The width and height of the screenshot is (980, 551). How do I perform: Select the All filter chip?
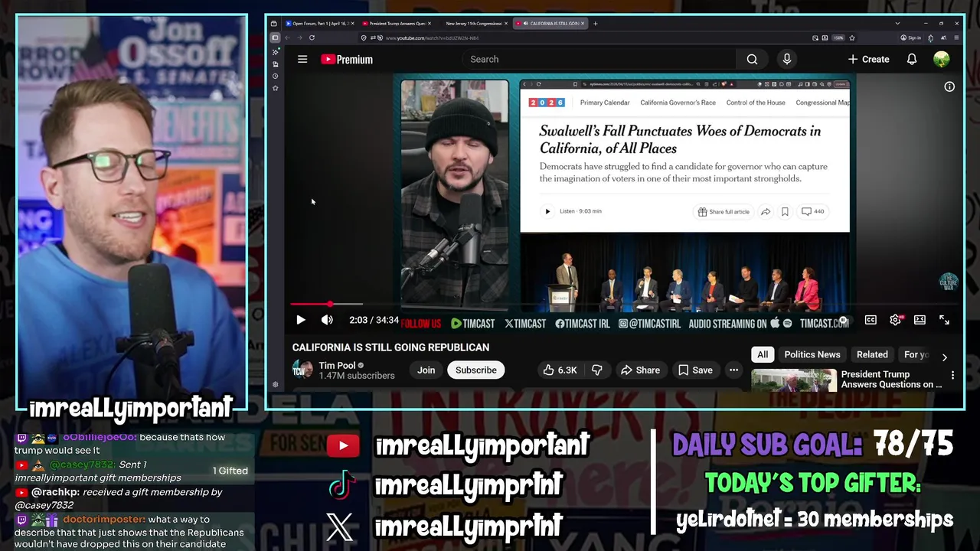pos(763,354)
